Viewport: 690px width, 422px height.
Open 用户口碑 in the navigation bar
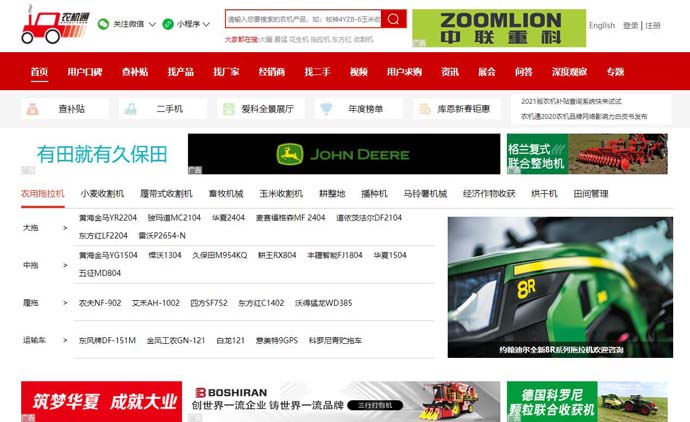pos(84,72)
